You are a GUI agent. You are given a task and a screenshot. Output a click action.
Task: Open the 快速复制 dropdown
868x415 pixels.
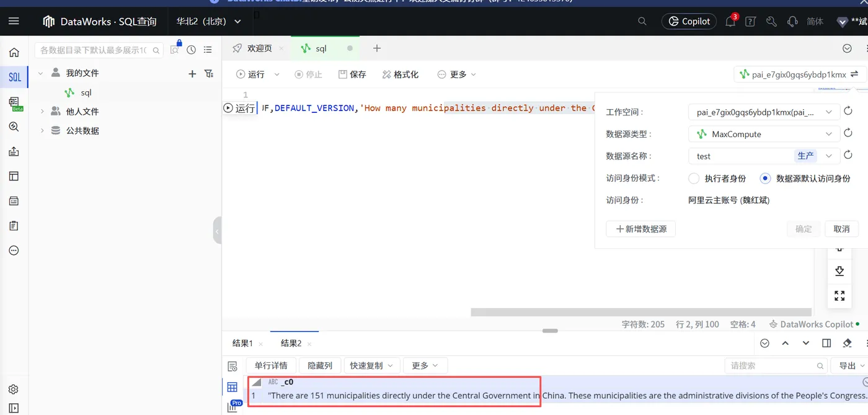(x=371, y=365)
